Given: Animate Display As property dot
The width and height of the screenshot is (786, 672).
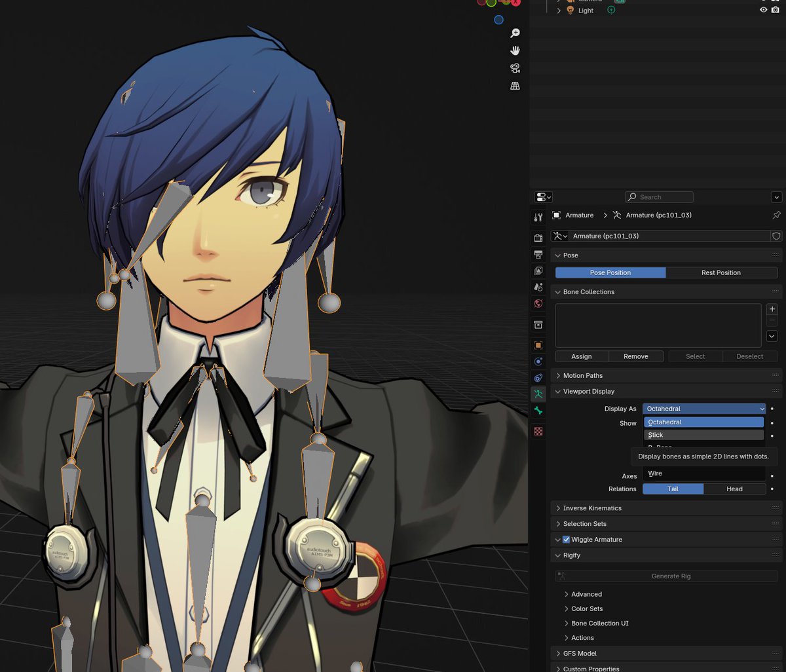Looking at the screenshot, I should (x=772, y=409).
